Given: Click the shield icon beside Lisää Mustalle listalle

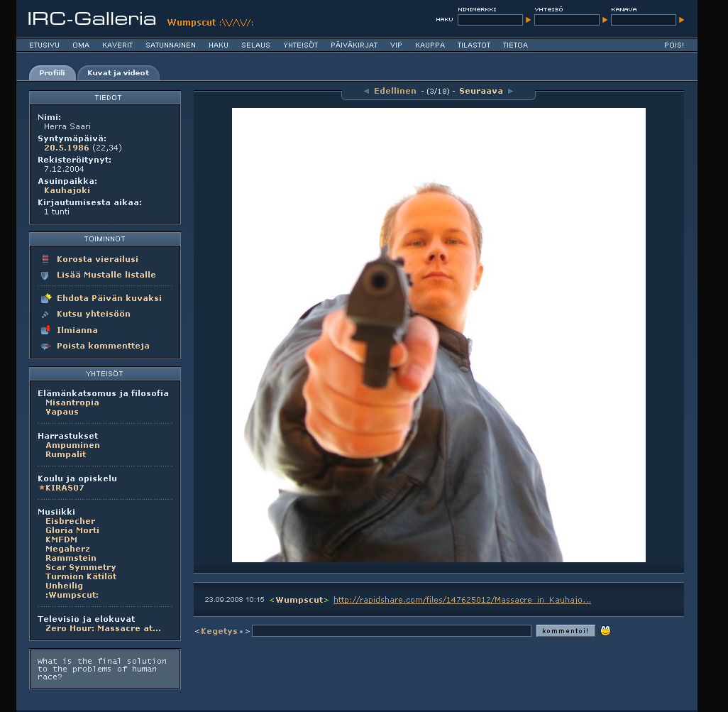Looking at the screenshot, I should 45,275.
